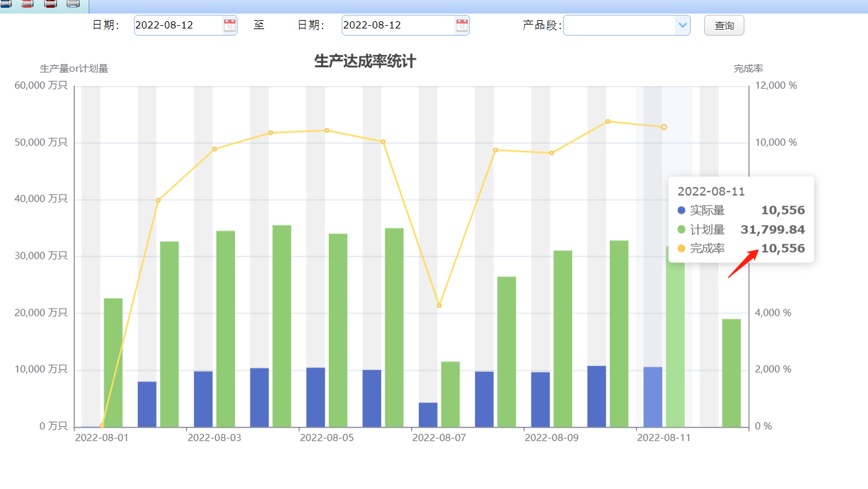Viewport: 868px width, 489px height.
Task: Click the yellow line point at chart's bottom-left
Action: click(102, 425)
